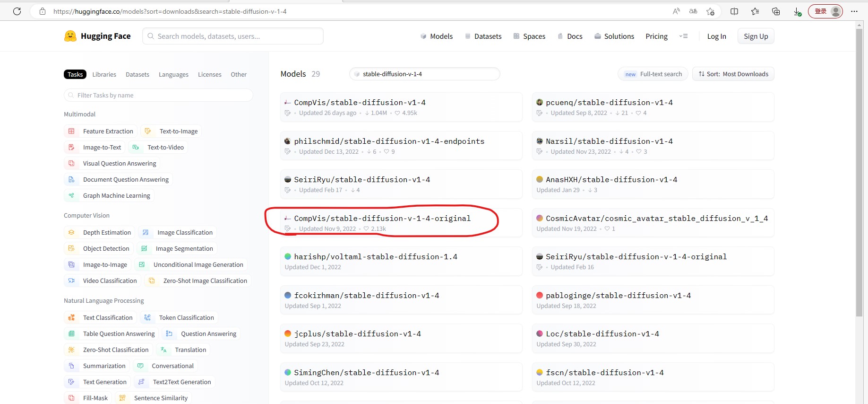Screen dimensions: 868x404
Task: Filter by Feature Extraction task
Action: coord(101,131)
